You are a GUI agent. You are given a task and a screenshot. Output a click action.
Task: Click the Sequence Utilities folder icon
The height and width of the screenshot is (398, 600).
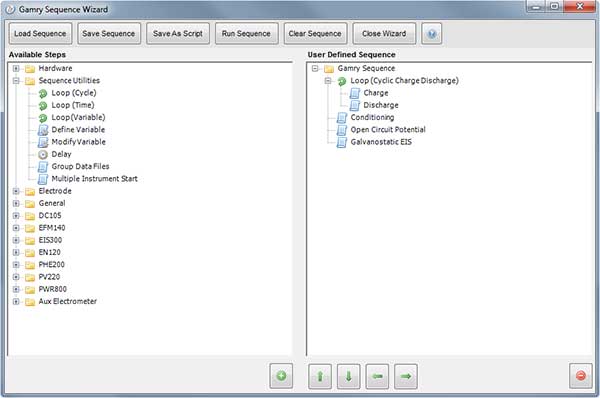(x=30, y=81)
